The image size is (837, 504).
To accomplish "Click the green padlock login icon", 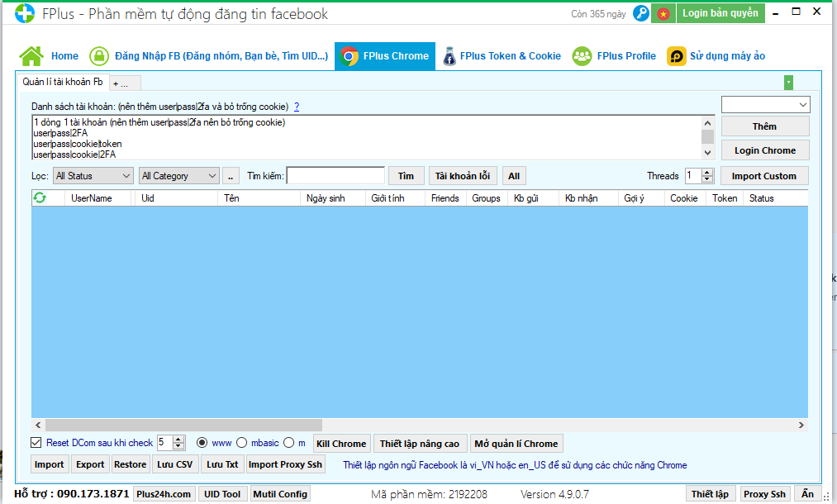I will (x=99, y=56).
